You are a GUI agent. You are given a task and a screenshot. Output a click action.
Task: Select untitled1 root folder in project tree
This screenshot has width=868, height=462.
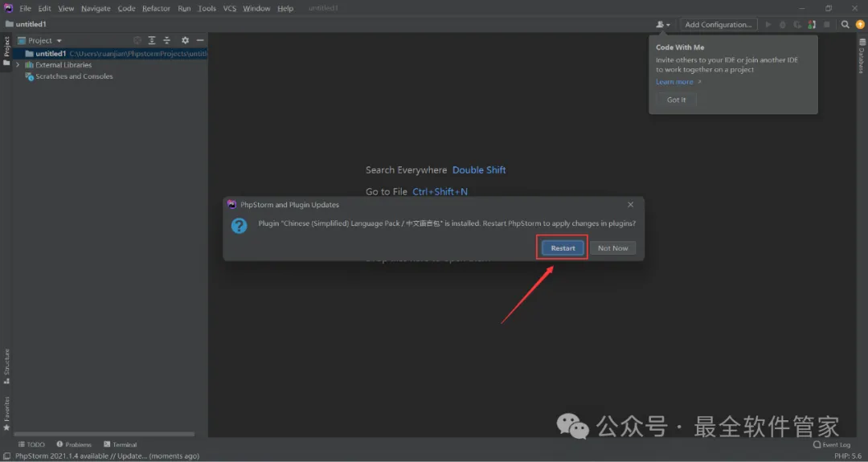(x=110, y=54)
